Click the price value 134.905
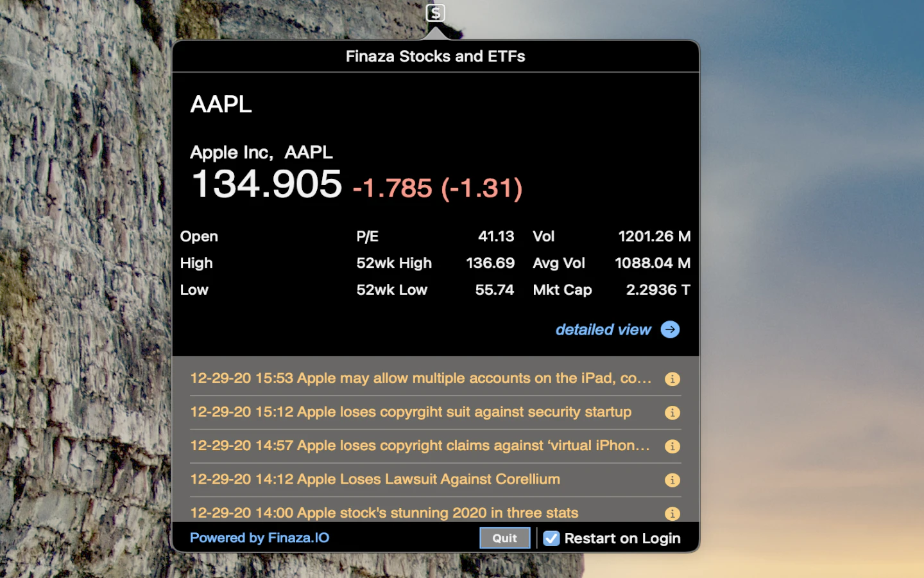The image size is (924, 578). (x=267, y=184)
